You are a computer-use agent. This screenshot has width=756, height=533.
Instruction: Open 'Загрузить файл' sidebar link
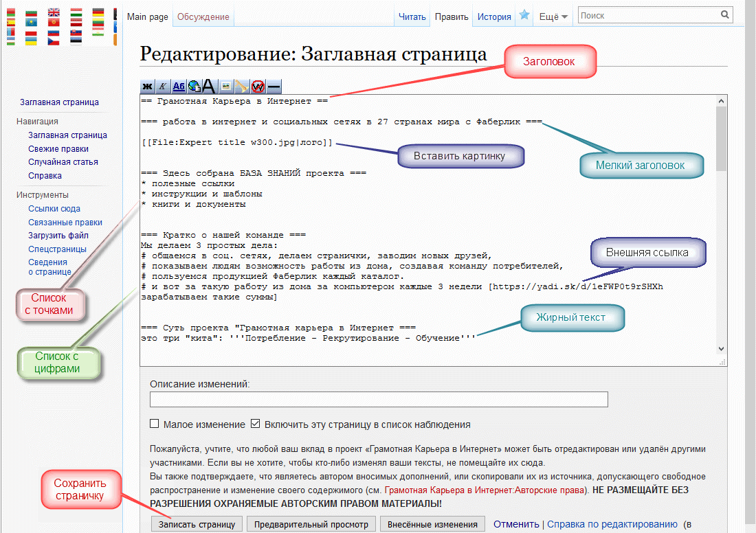pyautogui.click(x=58, y=236)
